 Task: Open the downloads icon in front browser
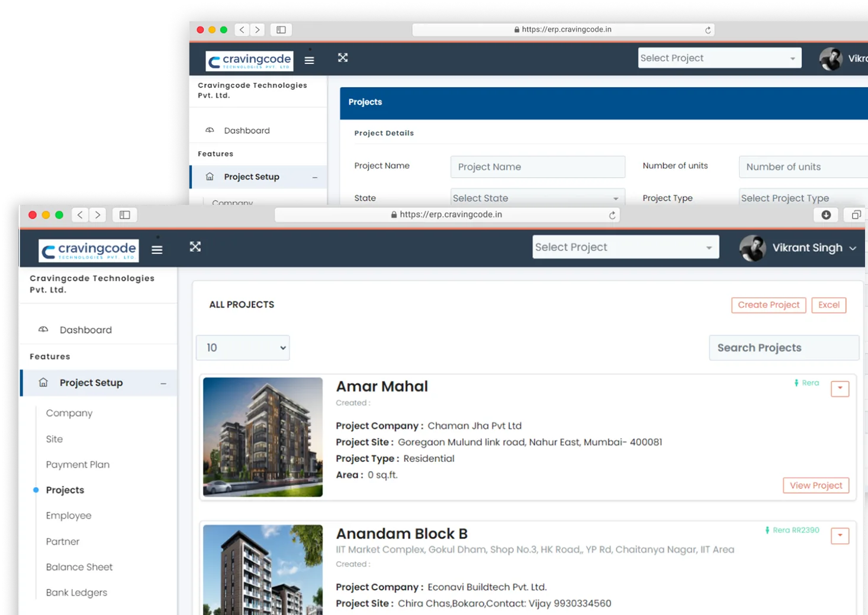coord(826,215)
